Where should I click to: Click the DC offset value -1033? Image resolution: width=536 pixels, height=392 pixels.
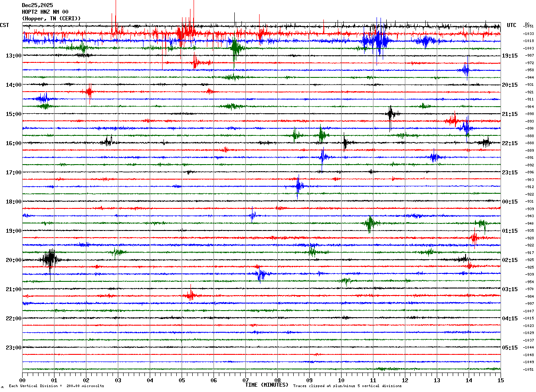tap(528, 34)
